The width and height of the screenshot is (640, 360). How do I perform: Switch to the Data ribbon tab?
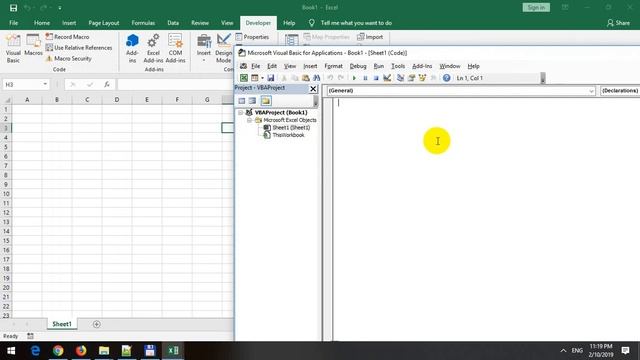[173, 23]
